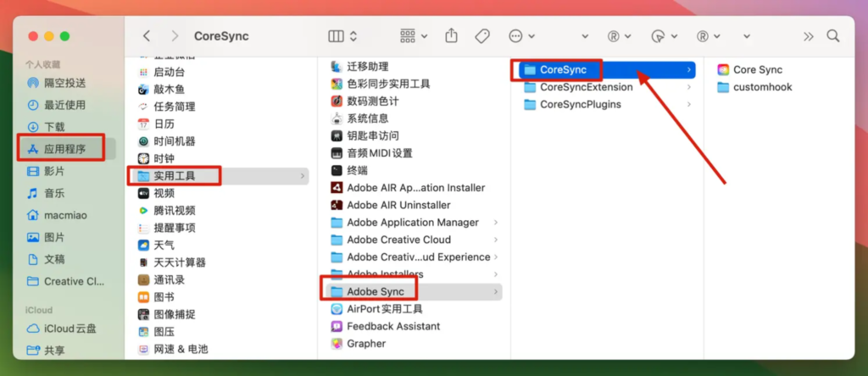Click the Tags toolbar icon

[x=482, y=36]
